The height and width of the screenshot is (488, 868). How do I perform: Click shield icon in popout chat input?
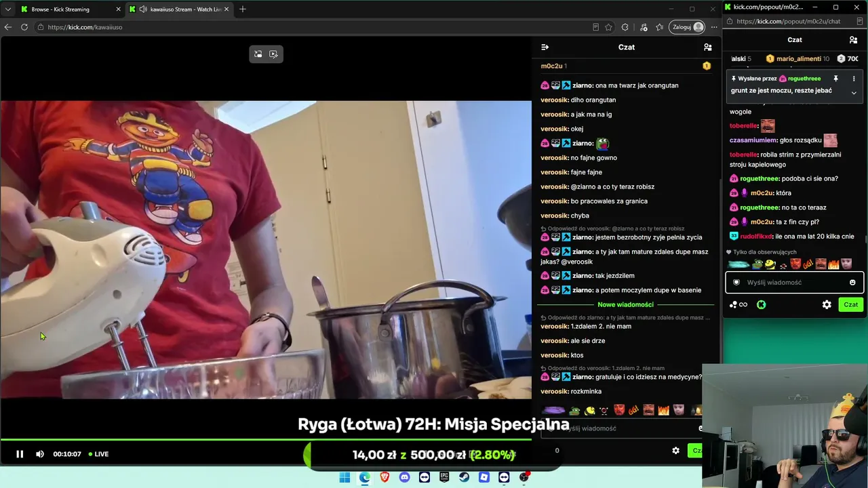pyautogui.click(x=736, y=283)
